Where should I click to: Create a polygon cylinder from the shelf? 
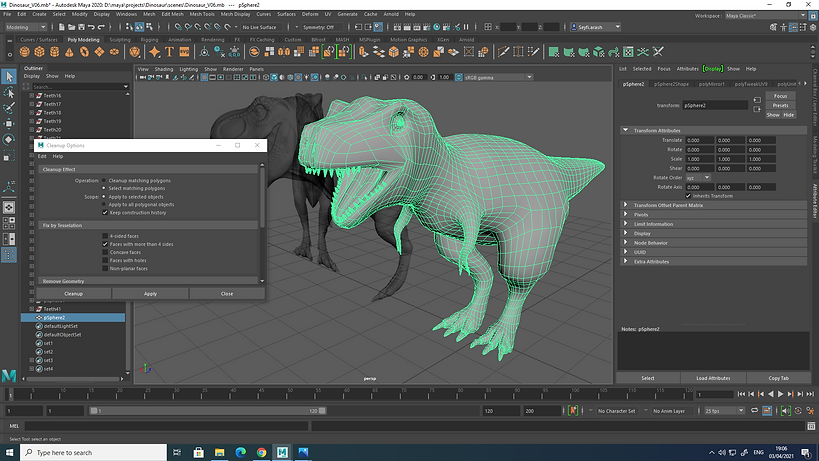click(x=54, y=52)
